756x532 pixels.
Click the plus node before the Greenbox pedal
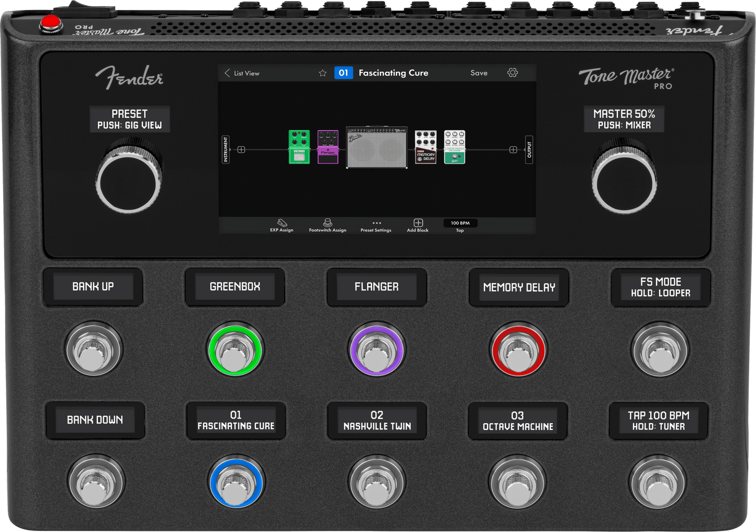pos(241,150)
